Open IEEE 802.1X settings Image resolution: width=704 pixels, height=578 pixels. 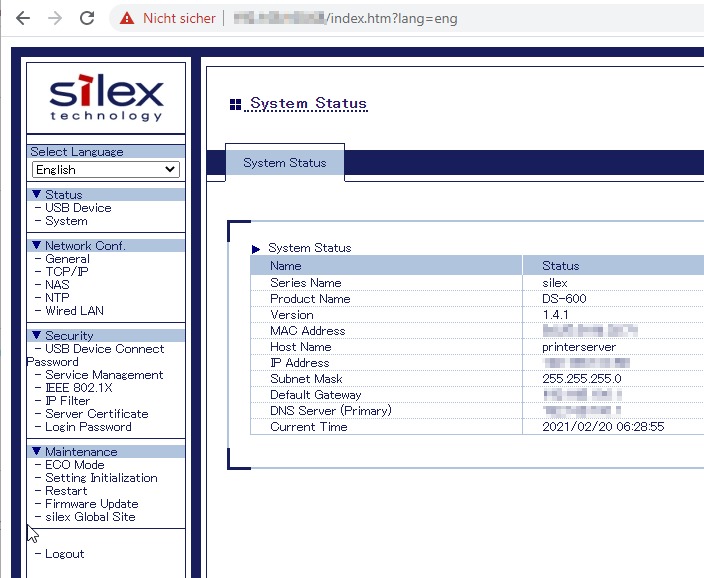(79, 388)
